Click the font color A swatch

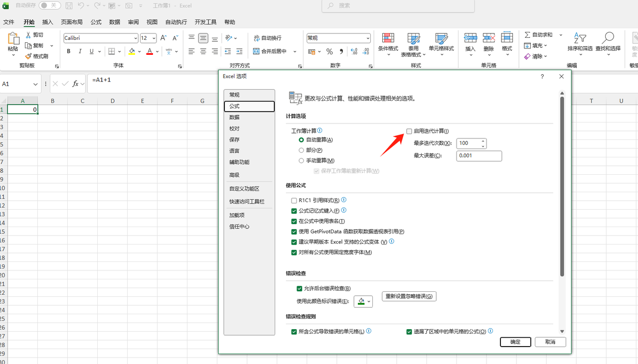[x=150, y=51]
